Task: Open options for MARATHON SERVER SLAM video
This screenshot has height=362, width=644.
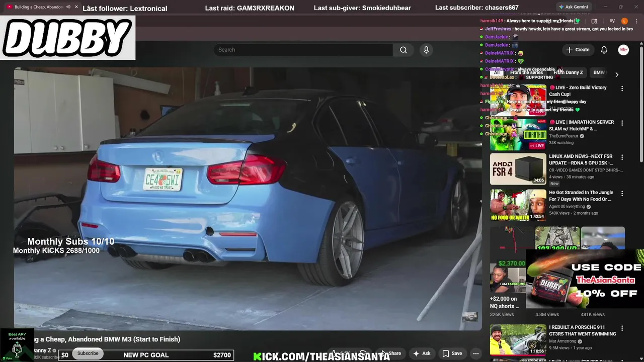Action: click(x=622, y=123)
